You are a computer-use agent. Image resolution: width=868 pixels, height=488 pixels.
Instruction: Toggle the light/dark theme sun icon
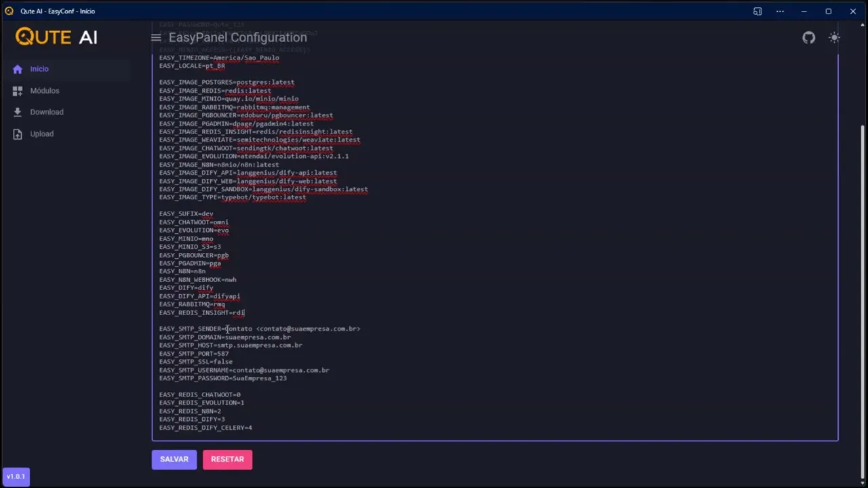(x=835, y=38)
